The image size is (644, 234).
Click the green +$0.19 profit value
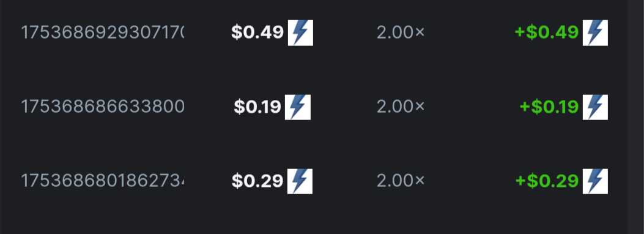[x=549, y=107]
